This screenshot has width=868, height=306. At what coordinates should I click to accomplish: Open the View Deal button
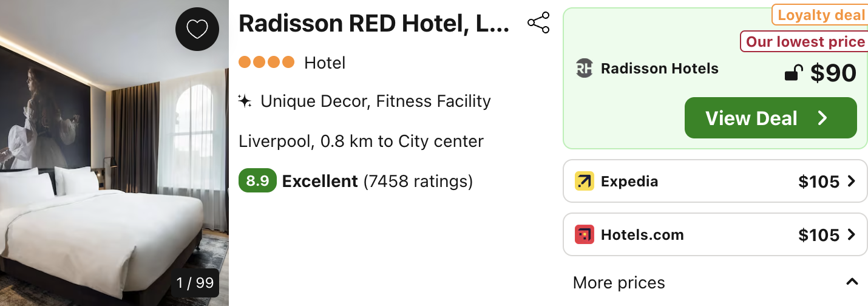pyautogui.click(x=770, y=118)
